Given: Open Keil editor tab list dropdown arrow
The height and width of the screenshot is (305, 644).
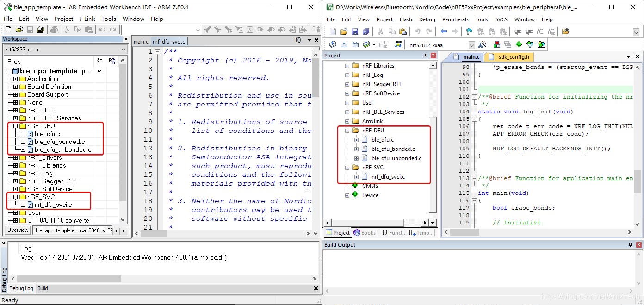Looking at the screenshot, I should (629, 56).
